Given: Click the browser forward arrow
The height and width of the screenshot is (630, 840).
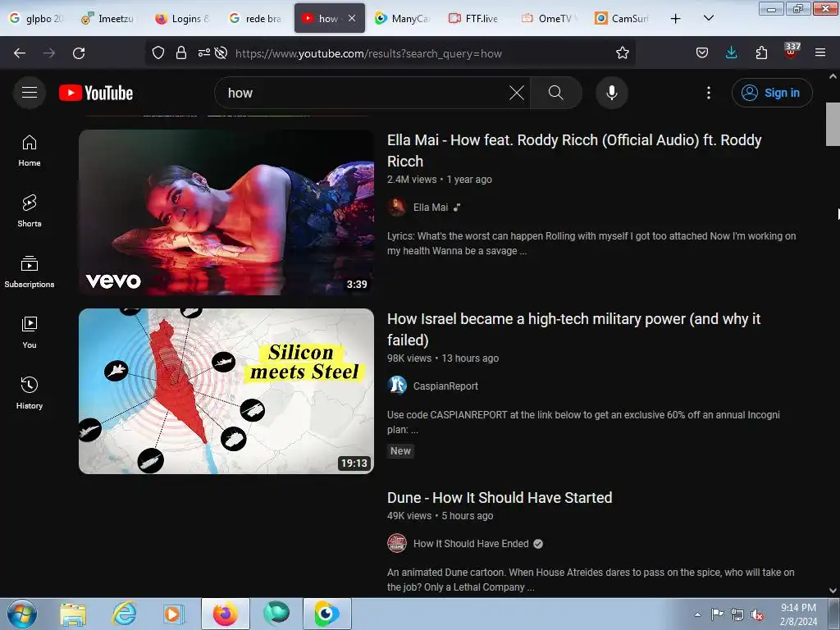Looking at the screenshot, I should coord(49,53).
